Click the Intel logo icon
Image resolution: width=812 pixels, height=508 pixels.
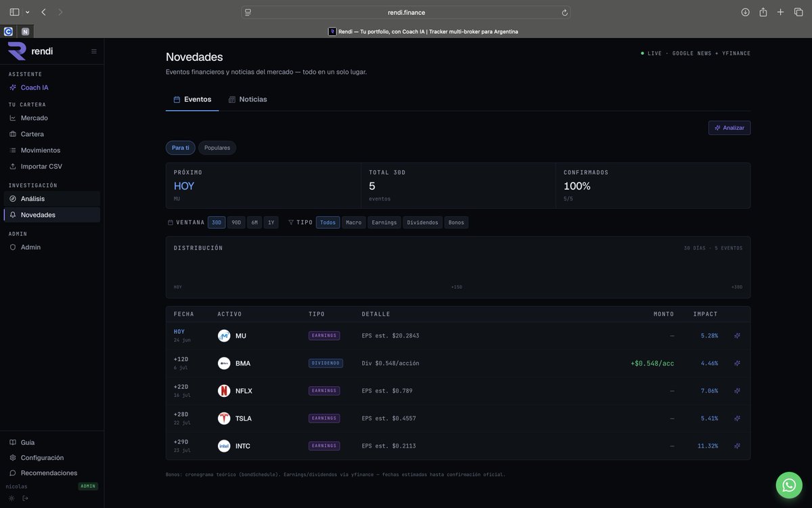(x=224, y=446)
